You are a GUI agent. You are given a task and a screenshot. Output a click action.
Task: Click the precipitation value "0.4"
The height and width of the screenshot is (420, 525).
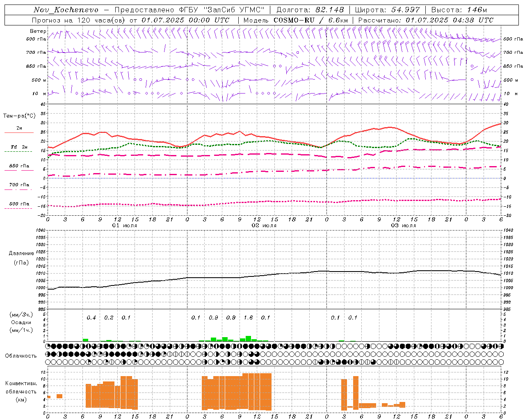(91, 318)
